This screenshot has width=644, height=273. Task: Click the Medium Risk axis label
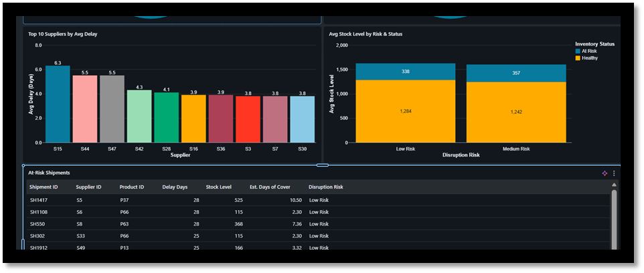[x=516, y=149]
